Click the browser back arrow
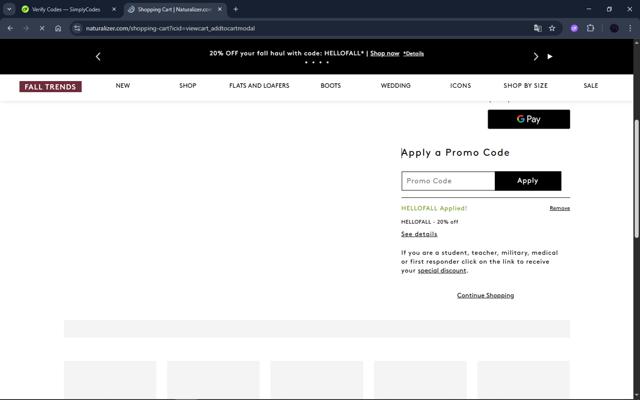 click(10, 28)
